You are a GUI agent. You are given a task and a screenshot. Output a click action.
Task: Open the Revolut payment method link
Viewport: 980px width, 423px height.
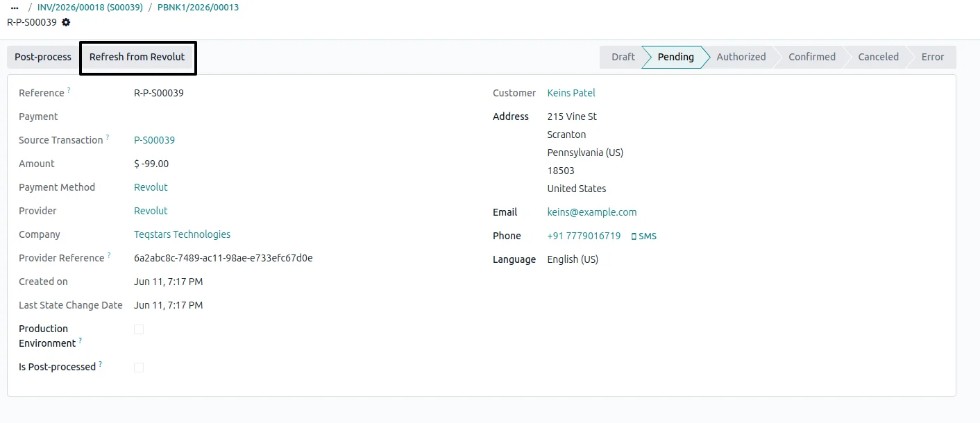coord(151,187)
